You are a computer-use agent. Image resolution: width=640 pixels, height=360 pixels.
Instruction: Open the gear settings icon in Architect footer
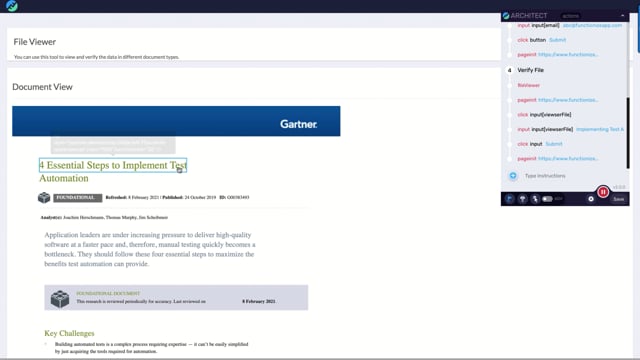click(591, 199)
